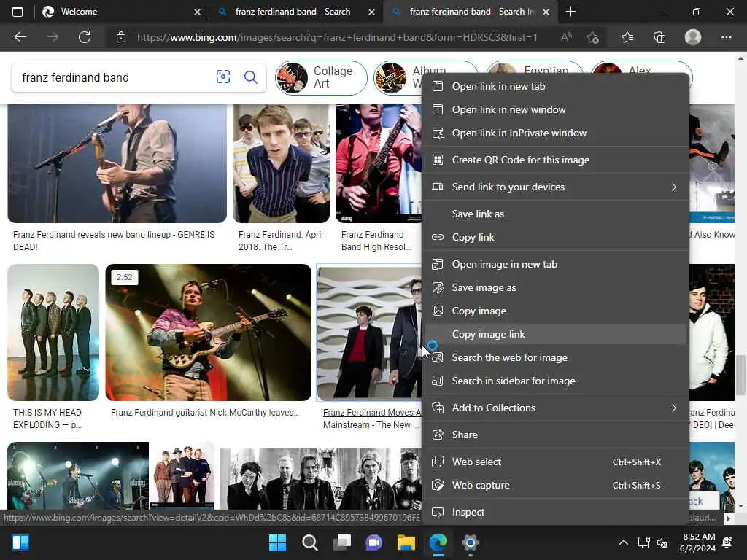Click the Read aloud icon
The image size is (747, 560).
(566, 37)
